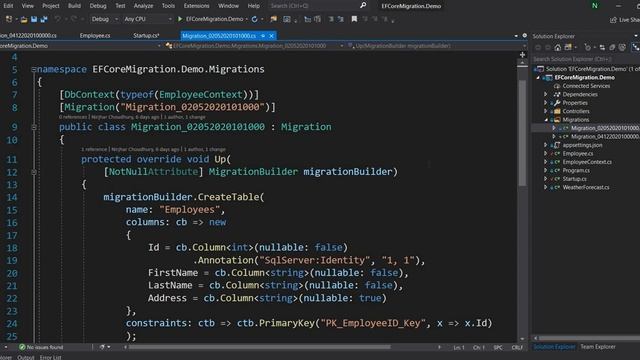Collapse the namespace outlining block
Screen dimensions: 640x360
coord(34,69)
